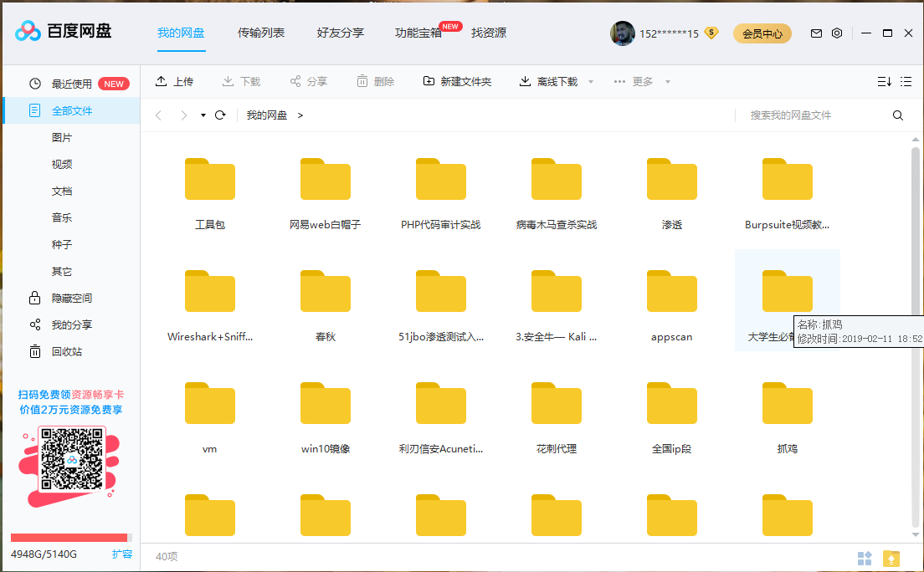Viewport: 924px width, 572px height.
Task: Go to 找资源 tab
Action: coord(489,33)
